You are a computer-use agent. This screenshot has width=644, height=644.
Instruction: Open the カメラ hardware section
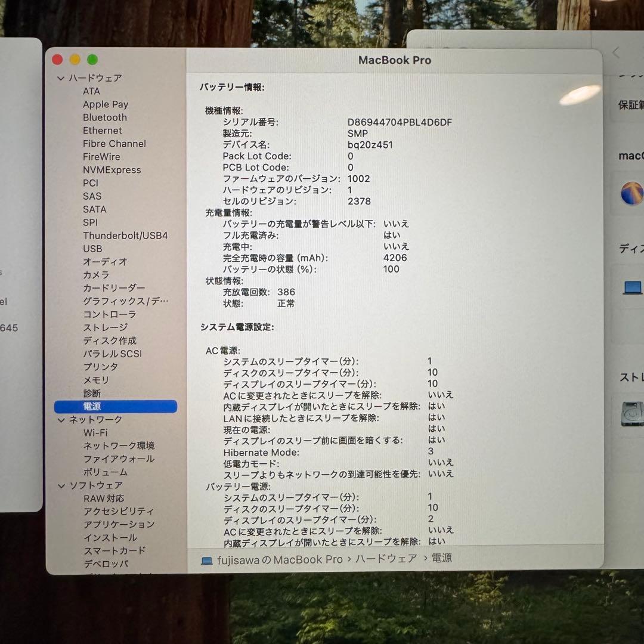(x=97, y=274)
